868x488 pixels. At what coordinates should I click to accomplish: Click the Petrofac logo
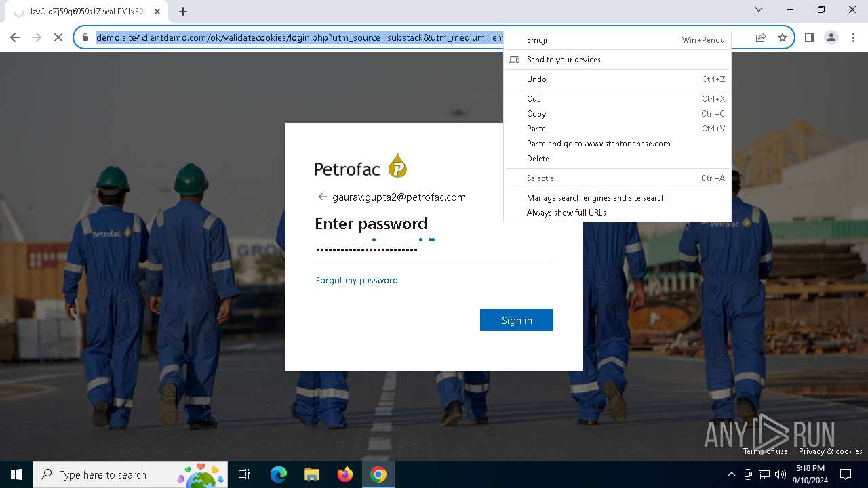361,167
